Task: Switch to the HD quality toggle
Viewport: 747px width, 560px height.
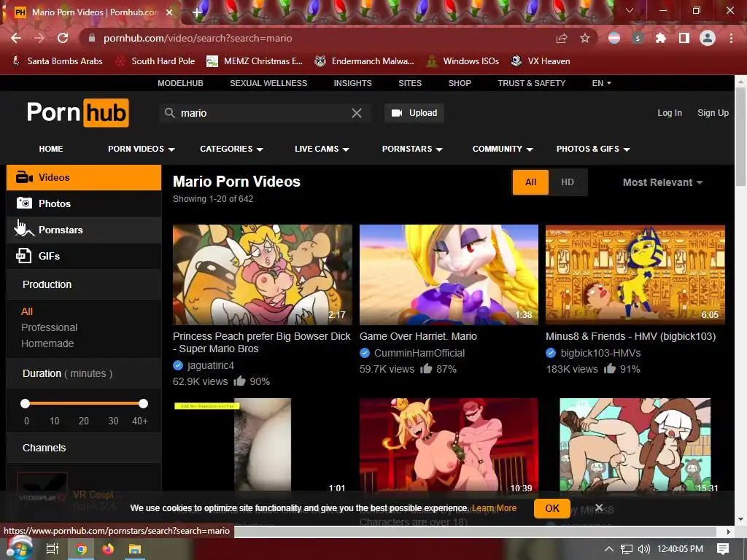Action: pos(568,182)
